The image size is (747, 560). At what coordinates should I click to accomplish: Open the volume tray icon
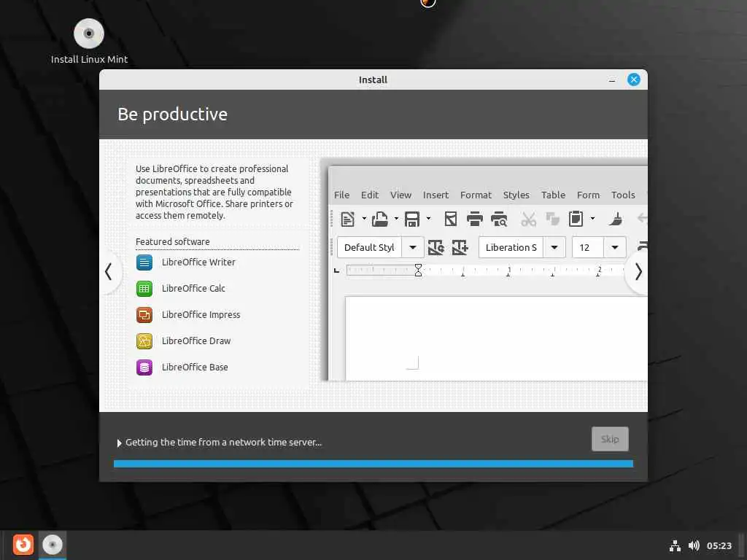pos(694,545)
